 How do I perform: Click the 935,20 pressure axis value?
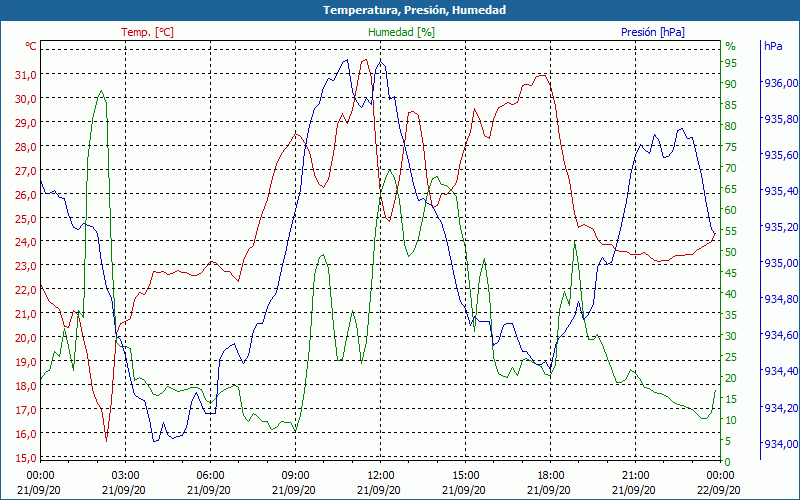click(780, 227)
